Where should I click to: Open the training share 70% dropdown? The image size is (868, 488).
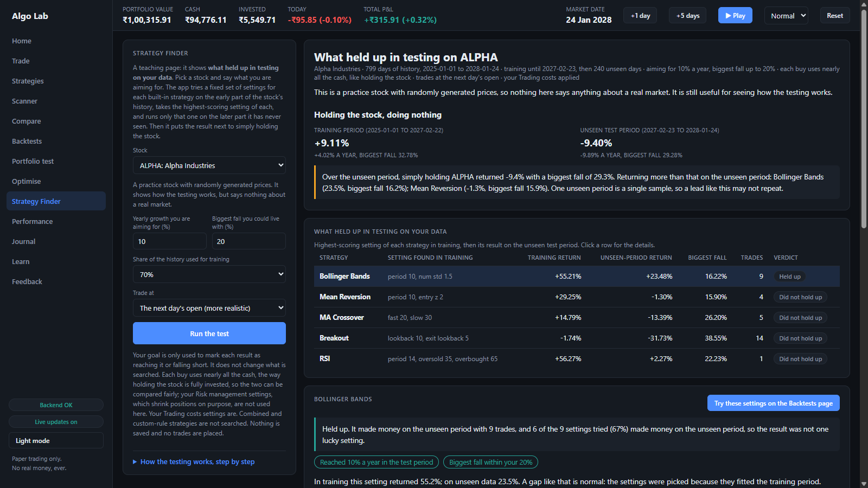click(x=209, y=274)
